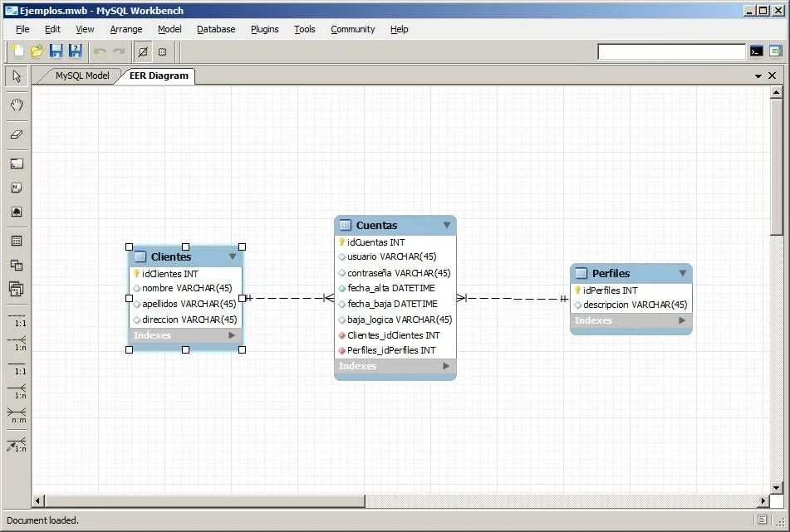The height and width of the screenshot is (532, 790).
Task: Click the vertical scrollbar up arrow
Action: 777,92
